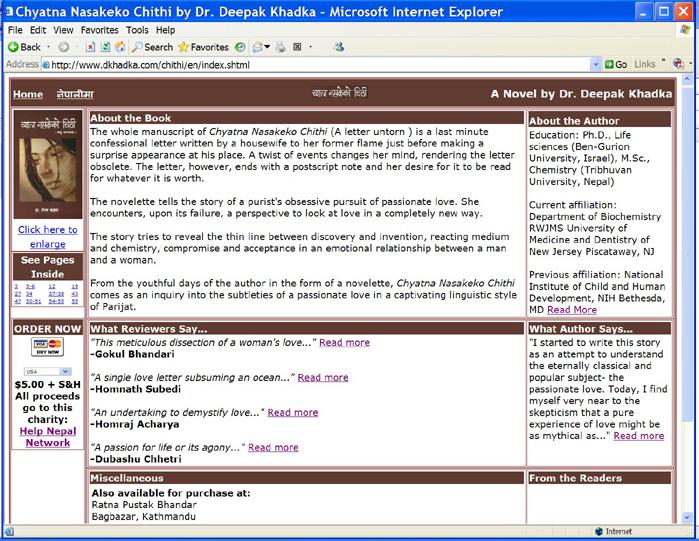This screenshot has width=699, height=541.
Task: Click the History toolbar icon
Action: [x=240, y=47]
